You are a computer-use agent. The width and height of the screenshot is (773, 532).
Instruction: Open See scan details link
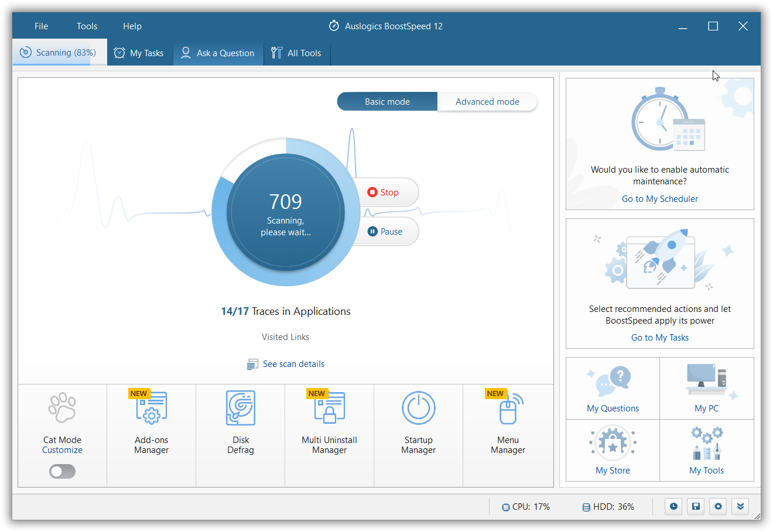click(x=293, y=363)
